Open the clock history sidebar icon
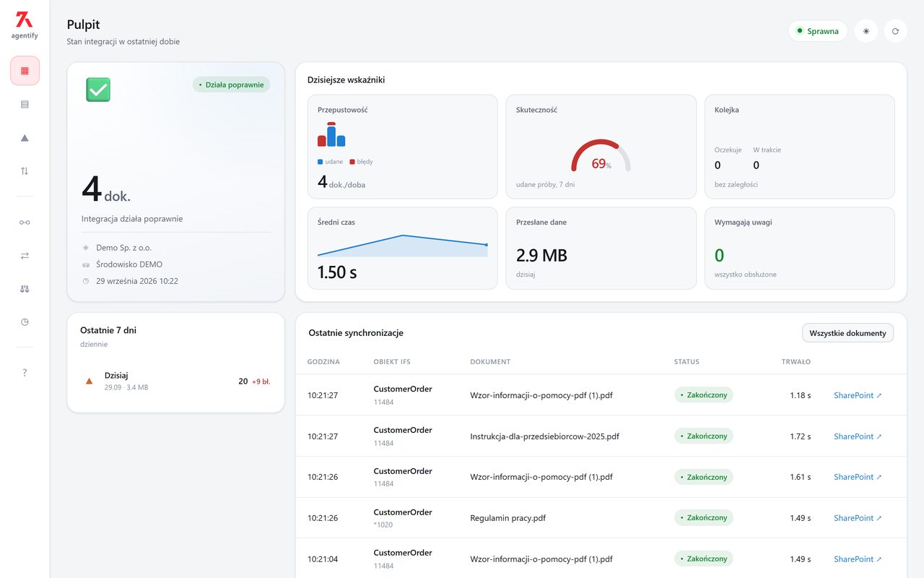This screenshot has width=924, height=578. (25, 322)
